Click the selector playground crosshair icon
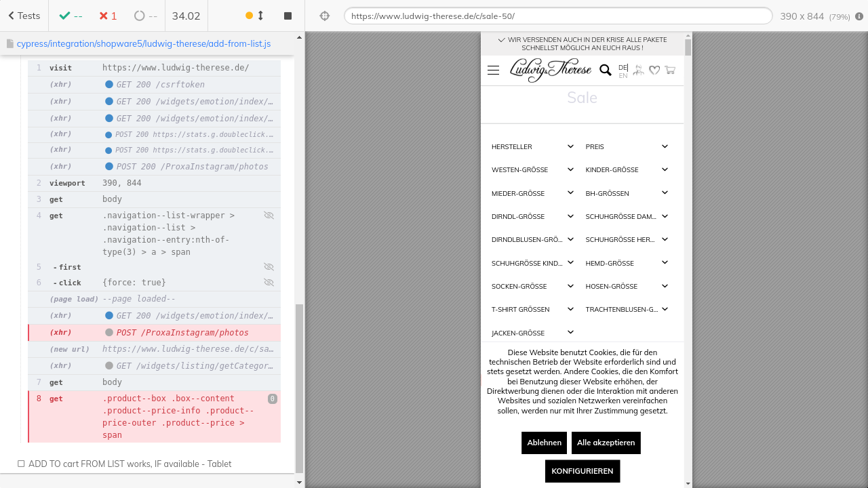868x488 pixels. [x=324, y=16]
